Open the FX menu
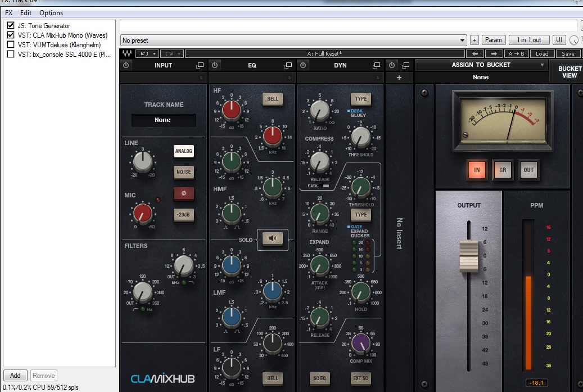Image resolution: width=583 pixels, height=392 pixels. (x=9, y=13)
